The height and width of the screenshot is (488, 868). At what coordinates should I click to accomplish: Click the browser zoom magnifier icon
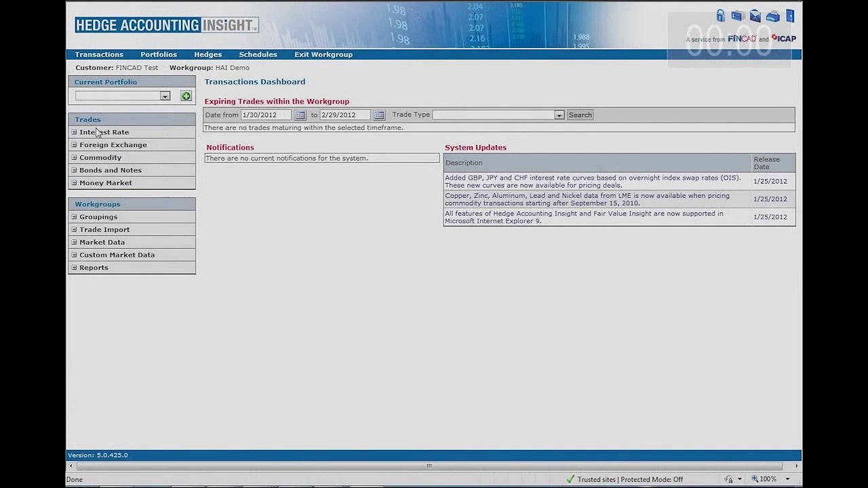click(755, 479)
